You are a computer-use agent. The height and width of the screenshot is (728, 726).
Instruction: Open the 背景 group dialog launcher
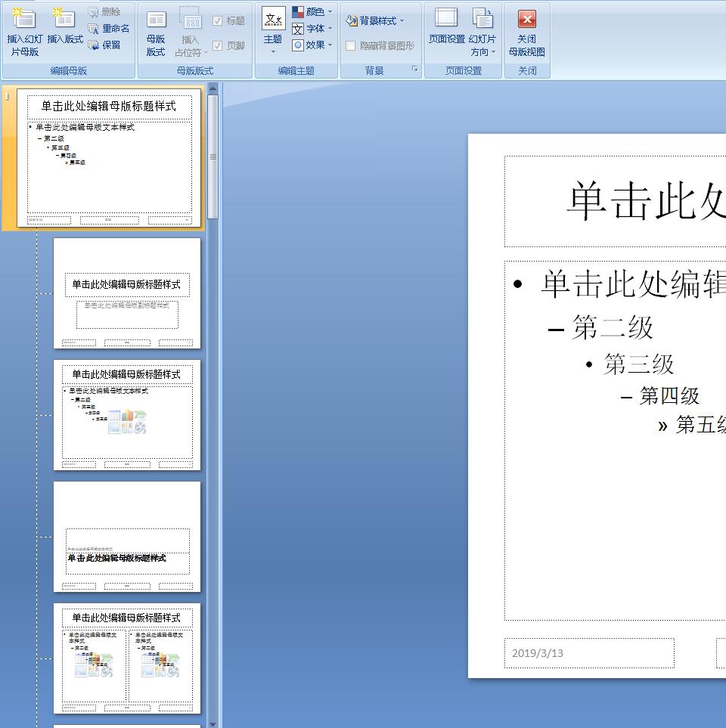(415, 69)
